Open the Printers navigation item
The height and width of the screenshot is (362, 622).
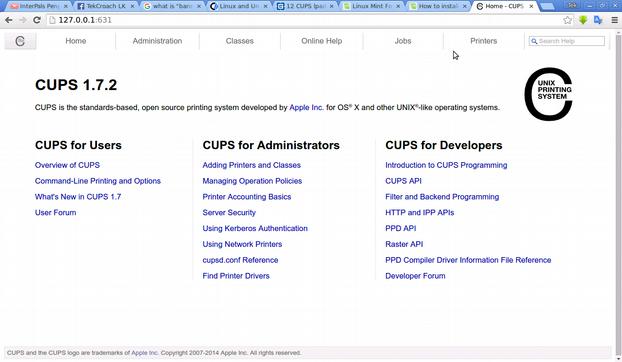coord(484,41)
